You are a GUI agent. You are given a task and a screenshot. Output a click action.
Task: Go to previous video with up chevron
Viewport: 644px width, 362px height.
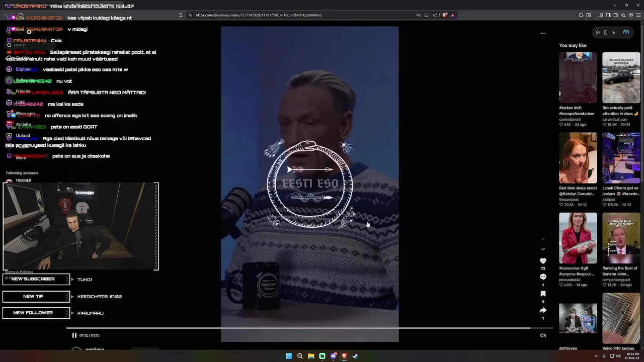point(543,239)
